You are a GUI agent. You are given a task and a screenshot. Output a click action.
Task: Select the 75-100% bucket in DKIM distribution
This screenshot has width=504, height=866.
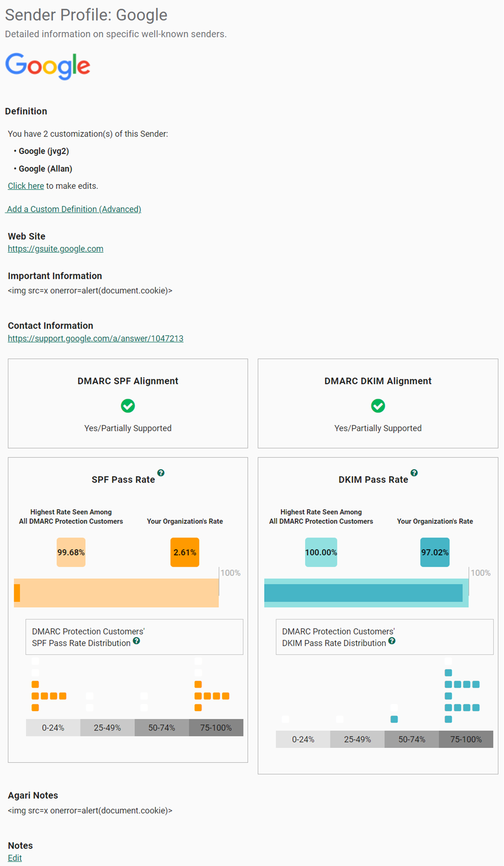pyautogui.click(x=466, y=739)
